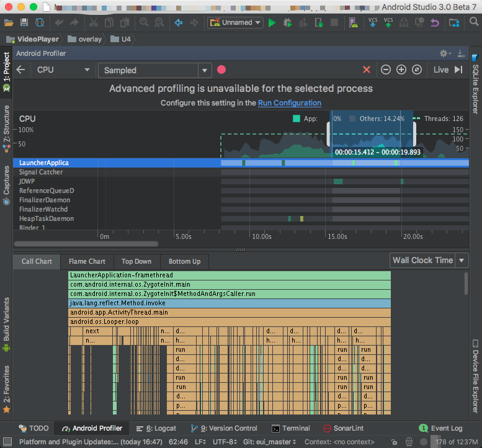Toggle the SQLite Explorer side panel
The width and height of the screenshot is (482, 448).
pyautogui.click(x=476, y=84)
